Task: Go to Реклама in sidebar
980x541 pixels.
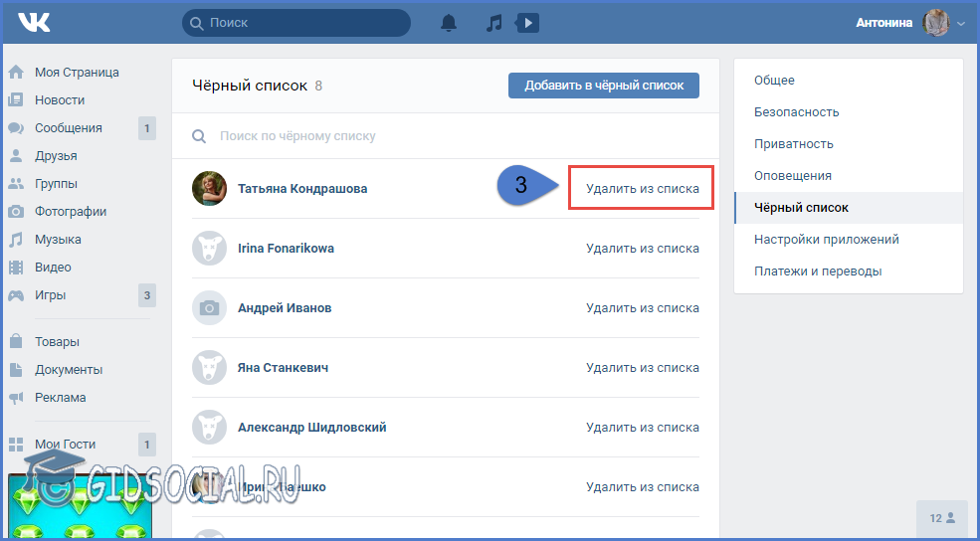Action: pyautogui.click(x=61, y=398)
